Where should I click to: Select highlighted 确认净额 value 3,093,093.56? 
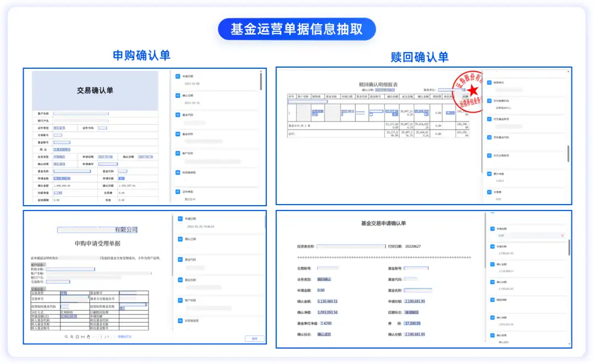327,312
